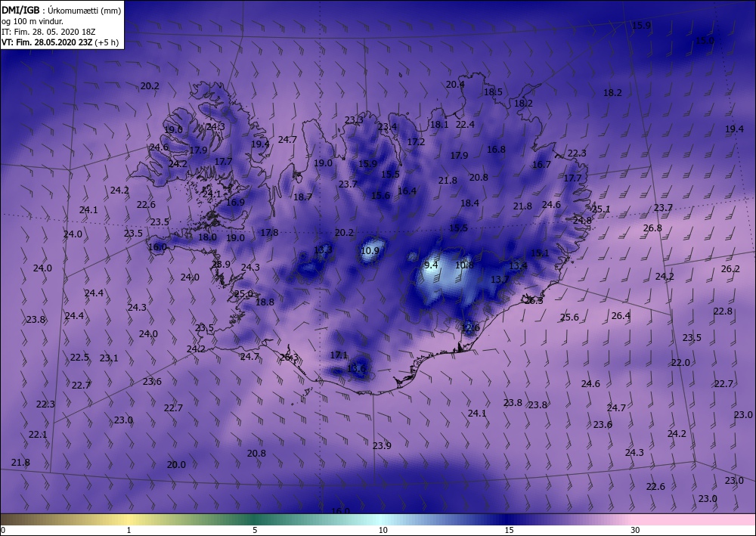Click the value label "18.8"
Viewport: 756px width, 536px height.
pyautogui.click(x=265, y=302)
